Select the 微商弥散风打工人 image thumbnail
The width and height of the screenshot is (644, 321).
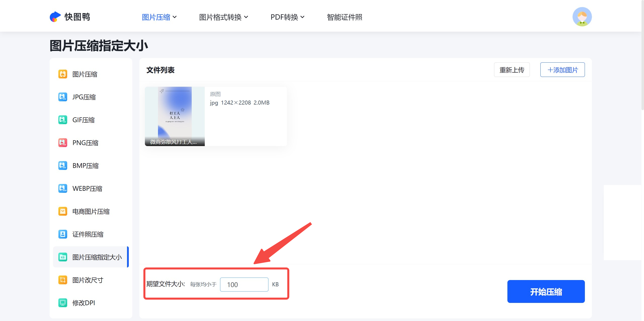(x=175, y=116)
